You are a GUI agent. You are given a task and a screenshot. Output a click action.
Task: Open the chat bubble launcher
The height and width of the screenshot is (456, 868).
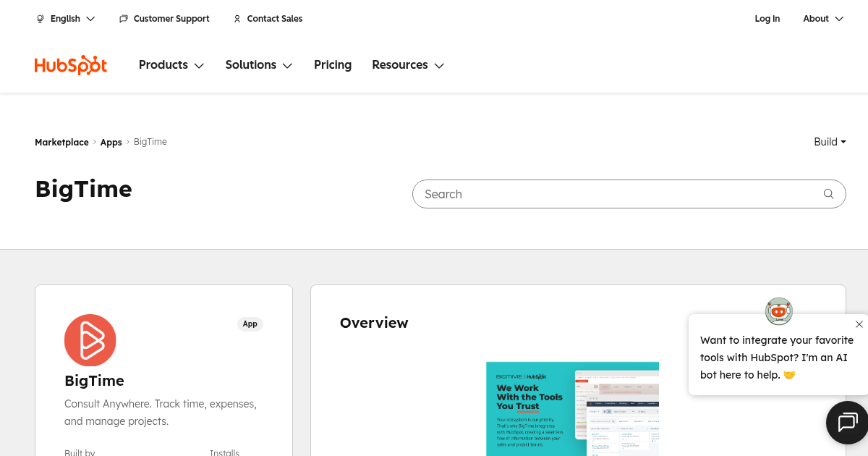click(847, 422)
